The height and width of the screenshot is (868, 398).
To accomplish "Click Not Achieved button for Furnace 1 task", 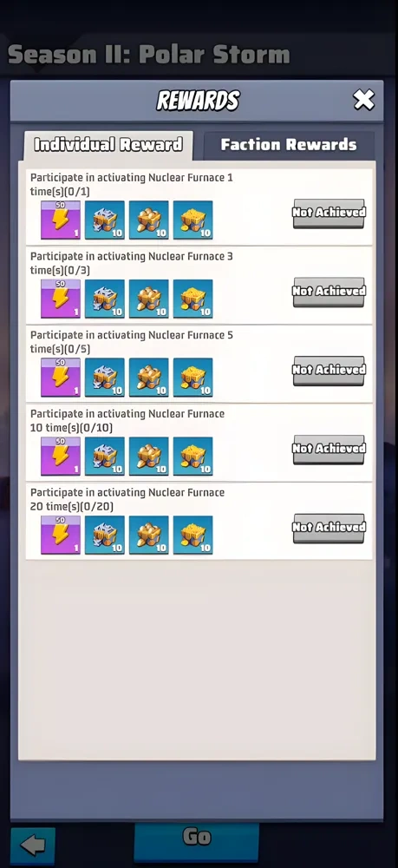I will [329, 214].
